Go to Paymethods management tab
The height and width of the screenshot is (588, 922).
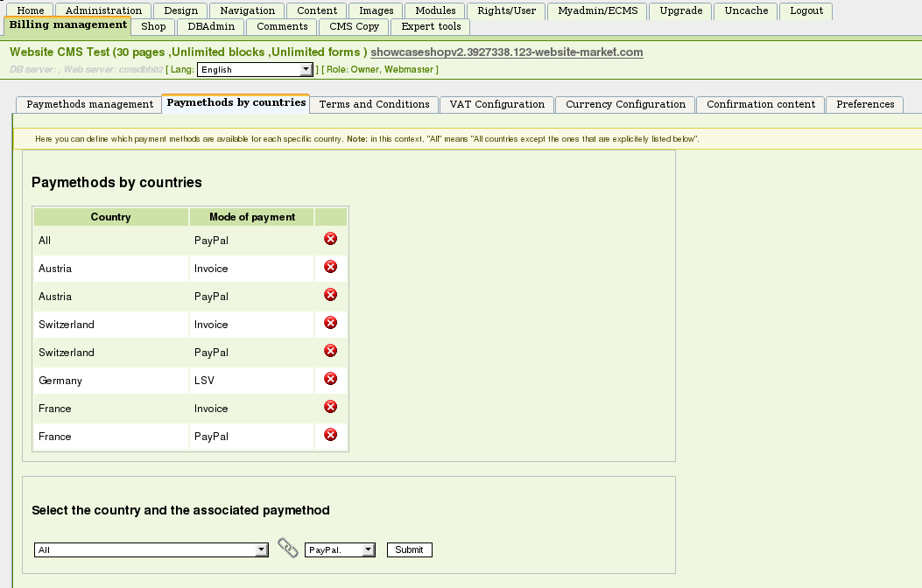click(x=89, y=104)
